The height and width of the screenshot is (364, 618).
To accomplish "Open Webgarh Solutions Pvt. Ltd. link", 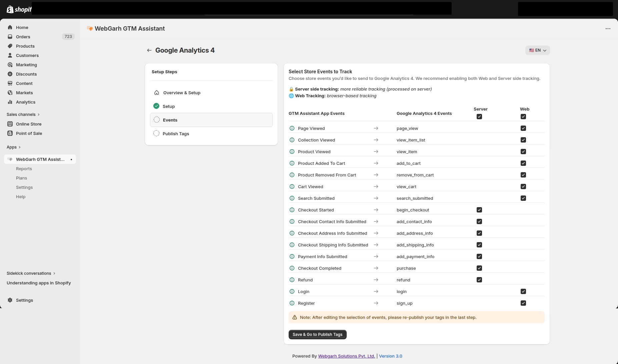I will pyautogui.click(x=347, y=356).
